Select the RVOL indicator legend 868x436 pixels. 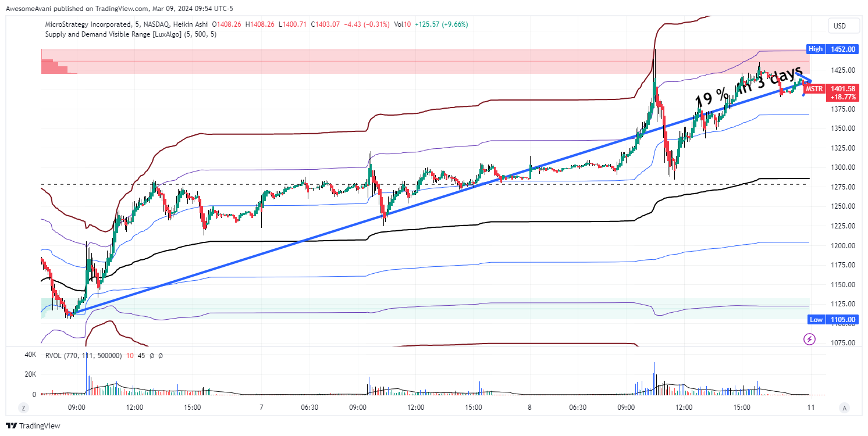pos(103,355)
